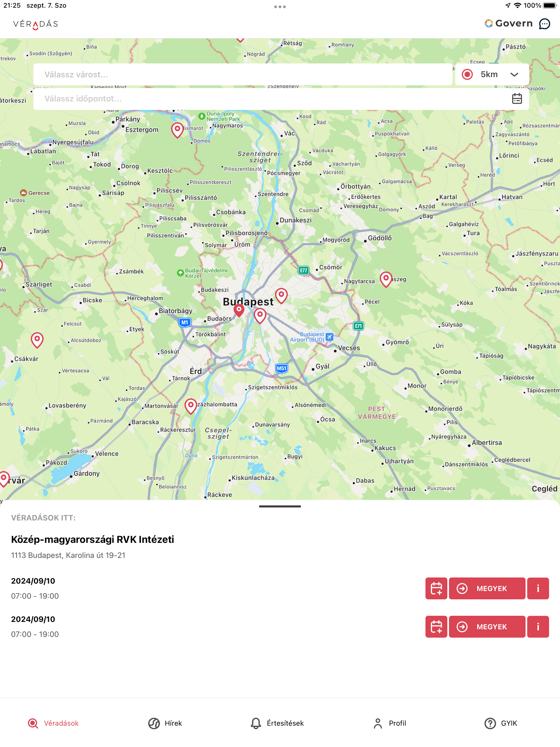Viewport: 560px width, 747px height.
Task: Tap the Dunakeszi label on map
Action: click(296, 220)
